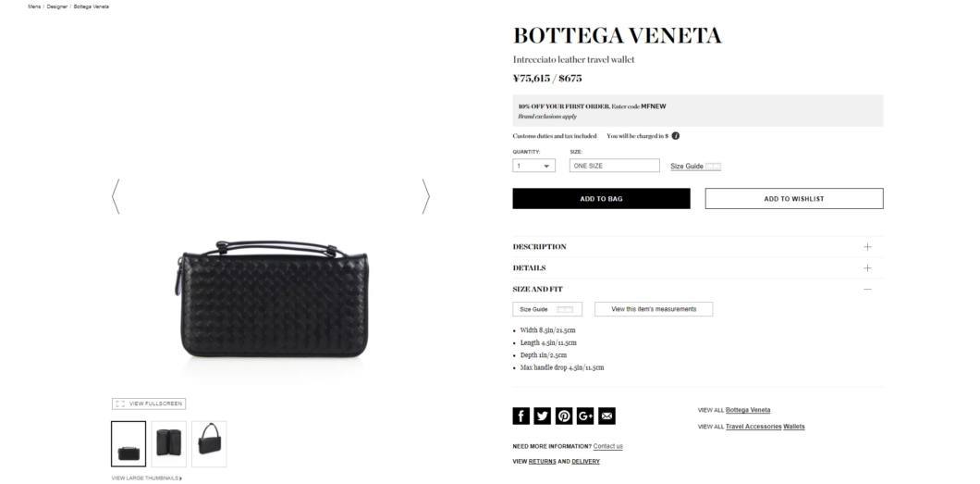Show next product image arrow
The image size is (980, 484).
pyautogui.click(x=425, y=196)
